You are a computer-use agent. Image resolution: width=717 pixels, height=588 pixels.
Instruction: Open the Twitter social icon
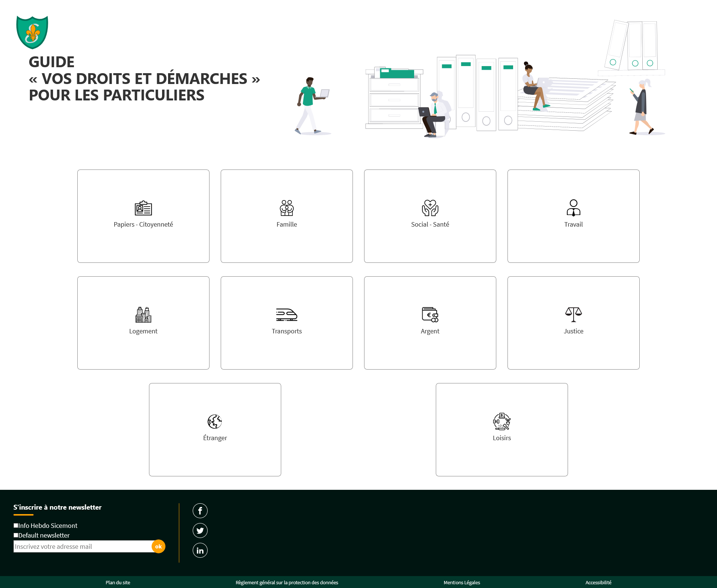pos(200,531)
